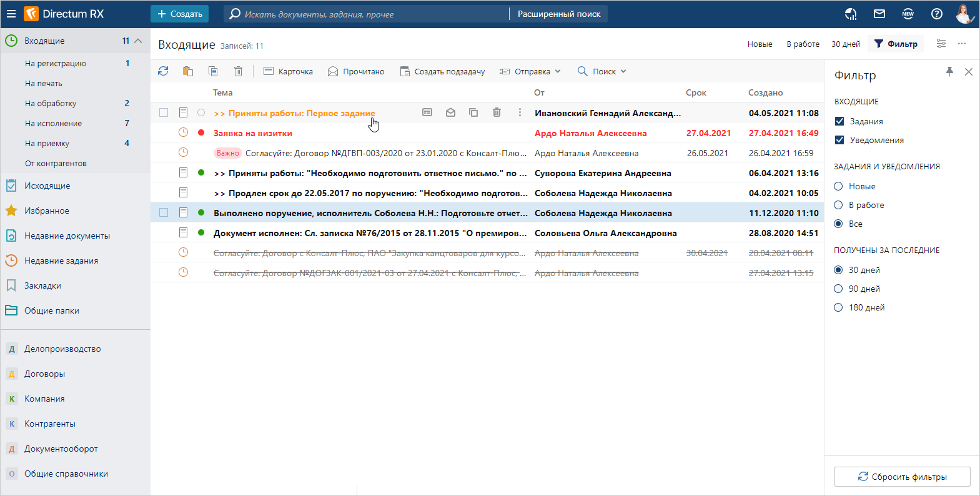Screen dimensions: 980x496
Task: Uncheck the Задания checkbox
Action: (x=839, y=121)
